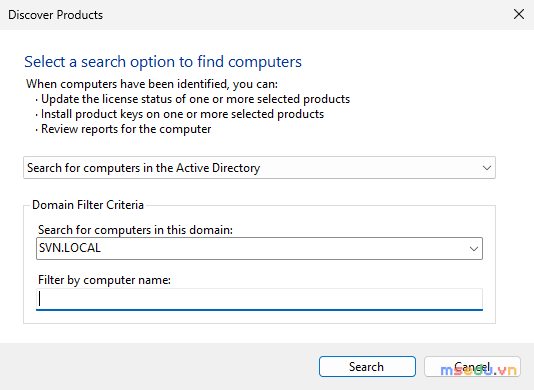Screen dimensions: 534x390
Task: Click the 'Search for computers in this domain:' label
Action: [135, 230]
